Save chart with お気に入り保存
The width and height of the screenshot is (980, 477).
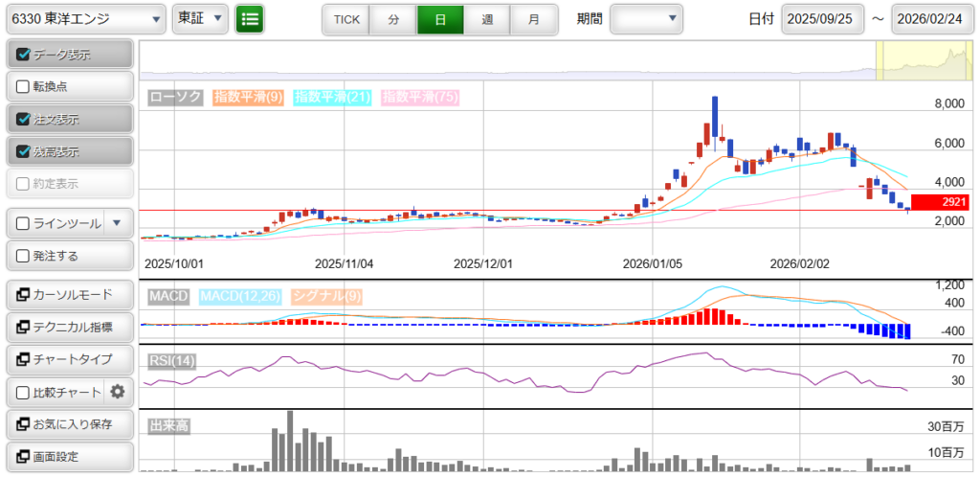click(68, 424)
